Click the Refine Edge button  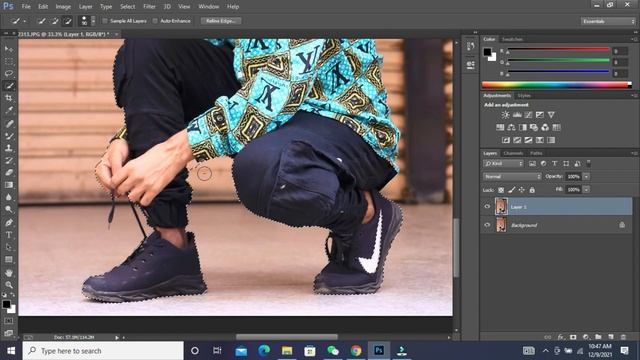220,21
